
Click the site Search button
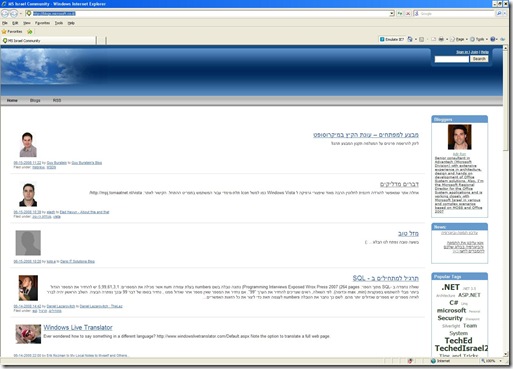click(x=479, y=59)
